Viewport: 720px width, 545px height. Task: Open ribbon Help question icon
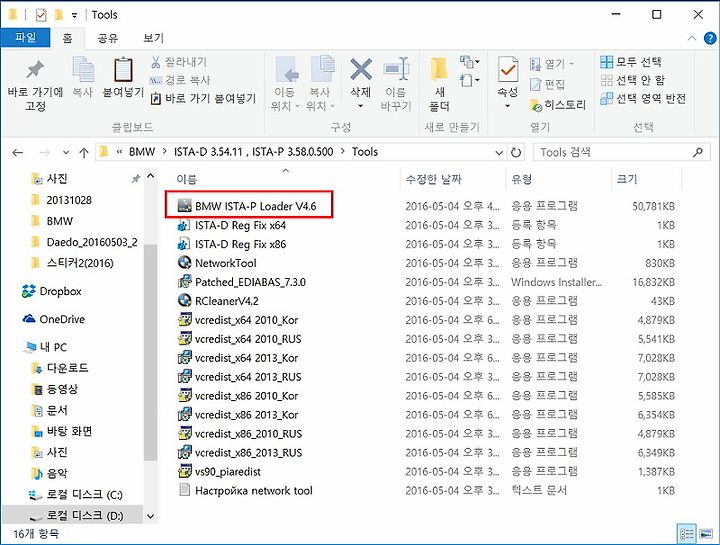710,38
